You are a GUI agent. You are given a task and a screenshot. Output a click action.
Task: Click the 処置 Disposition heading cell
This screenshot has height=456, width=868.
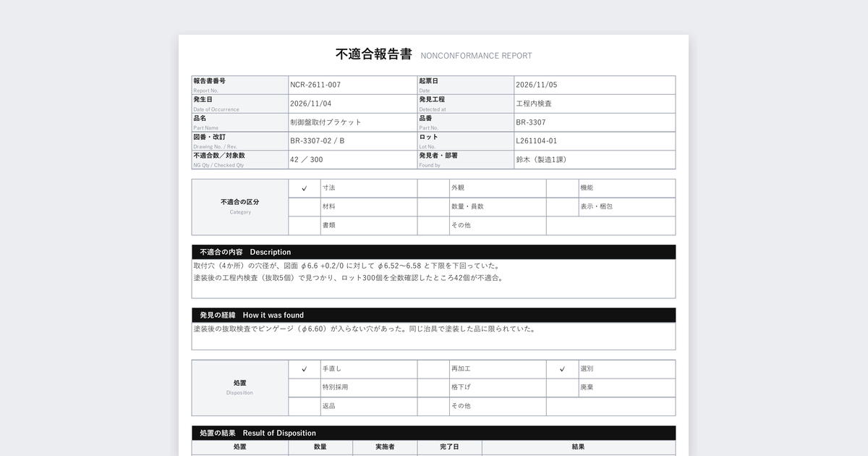tap(240, 388)
